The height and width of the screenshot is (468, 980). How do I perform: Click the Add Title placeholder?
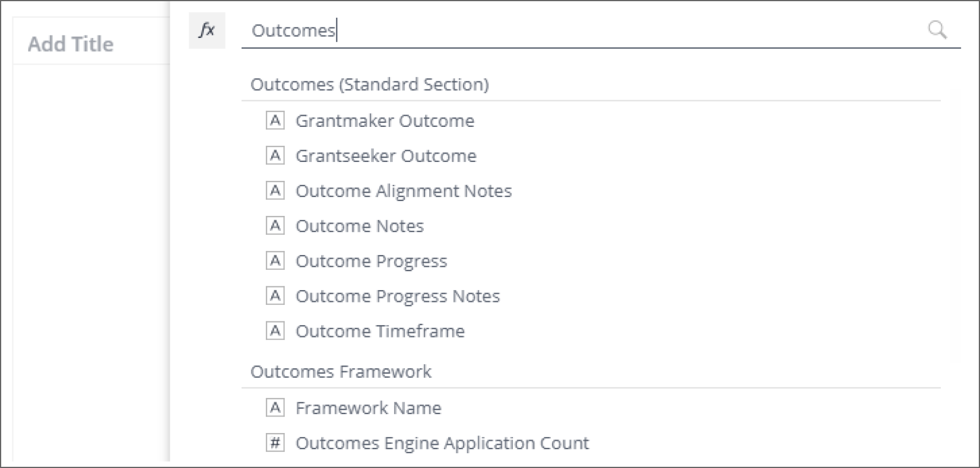coord(71,44)
